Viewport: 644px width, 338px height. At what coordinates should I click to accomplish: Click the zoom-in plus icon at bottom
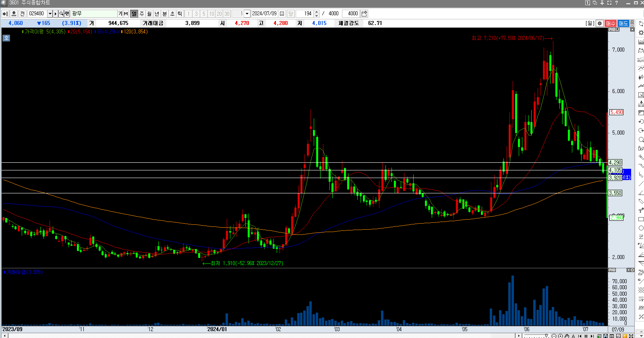point(560,336)
